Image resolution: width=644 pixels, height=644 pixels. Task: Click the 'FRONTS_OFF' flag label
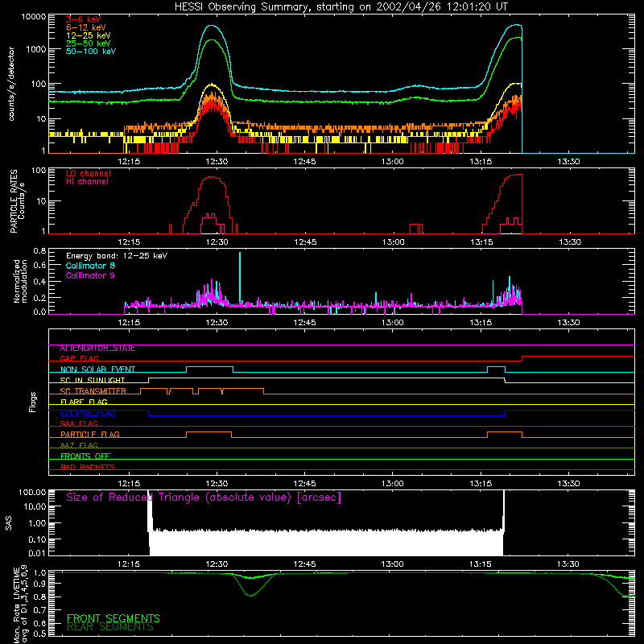pos(85,456)
